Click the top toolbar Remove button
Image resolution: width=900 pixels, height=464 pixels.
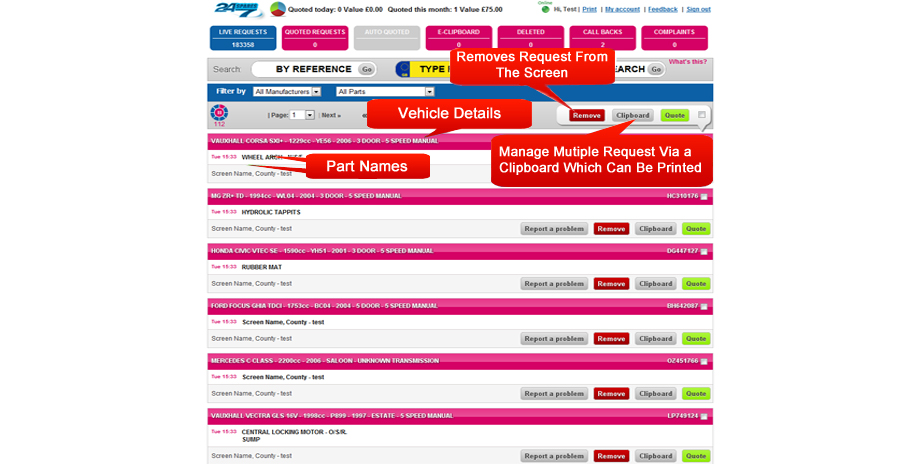[587, 115]
